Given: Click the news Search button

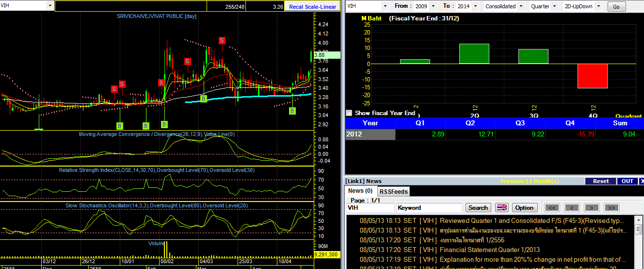Looking at the screenshot, I should coord(478,207).
